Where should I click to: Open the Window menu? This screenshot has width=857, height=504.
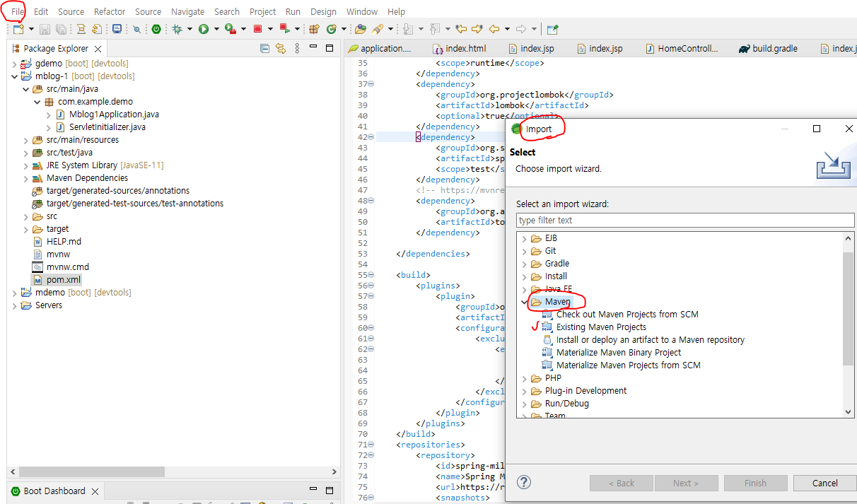coord(362,11)
